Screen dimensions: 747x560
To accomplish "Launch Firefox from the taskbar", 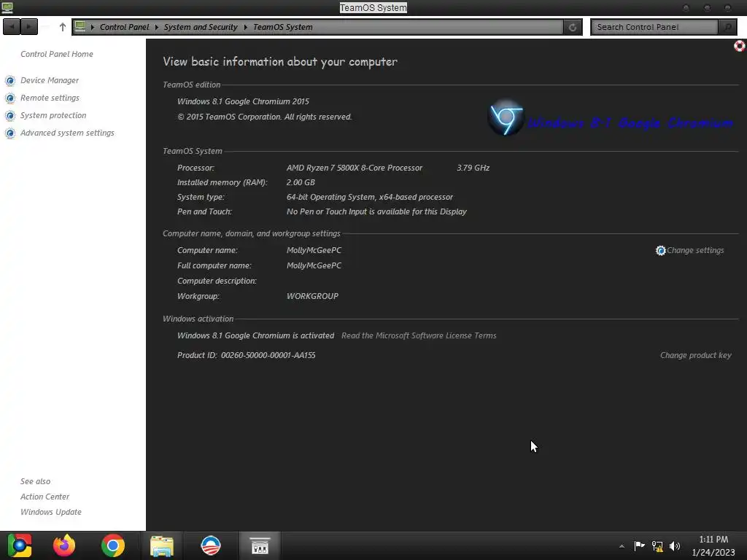I will (64, 545).
